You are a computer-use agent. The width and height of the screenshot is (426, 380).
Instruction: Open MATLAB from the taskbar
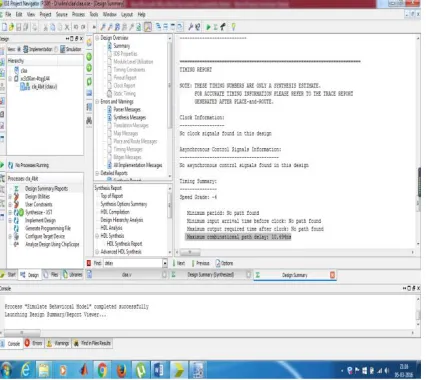pyautogui.click(x=83, y=370)
